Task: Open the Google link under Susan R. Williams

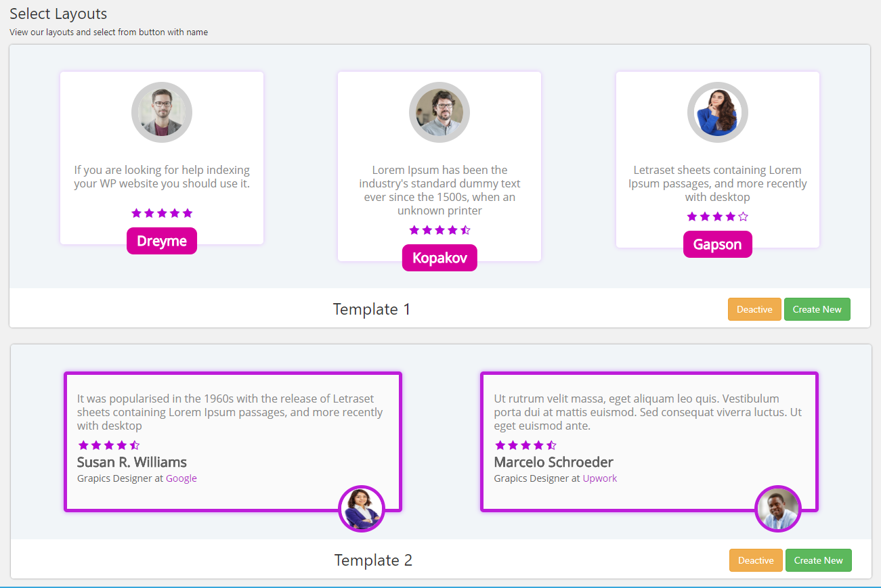Action: click(x=181, y=478)
